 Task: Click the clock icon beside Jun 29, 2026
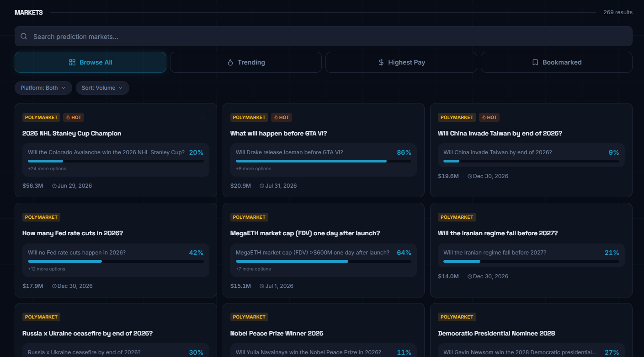tap(54, 185)
